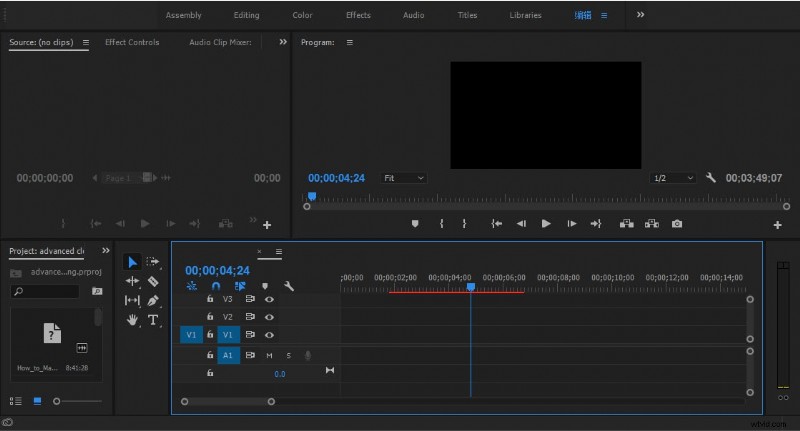Viewport: 800px width, 431px height.
Task: Switch project panel to icon view
Action: click(x=37, y=401)
